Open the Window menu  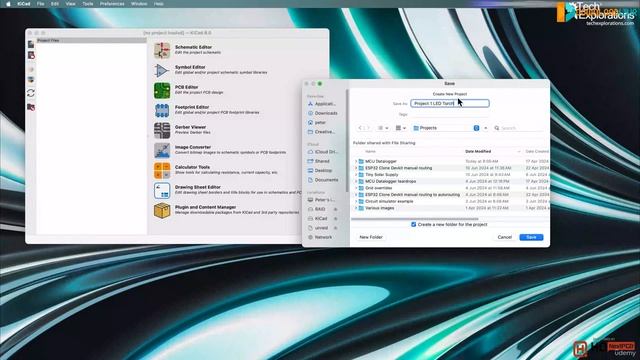[139, 4]
